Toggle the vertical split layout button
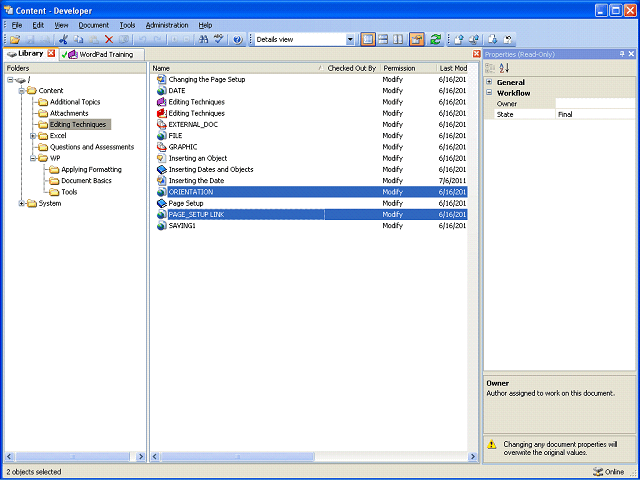The width and height of the screenshot is (640, 480). [x=398, y=40]
